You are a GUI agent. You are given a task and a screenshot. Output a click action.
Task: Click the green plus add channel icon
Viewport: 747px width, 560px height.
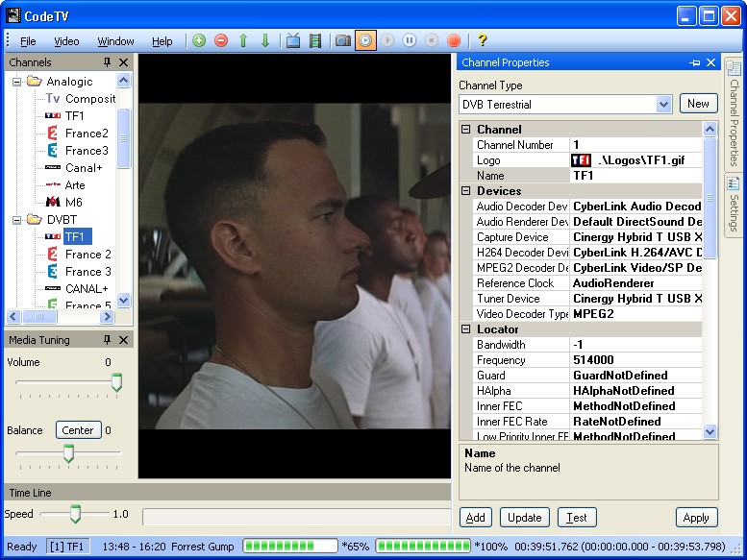(199, 40)
